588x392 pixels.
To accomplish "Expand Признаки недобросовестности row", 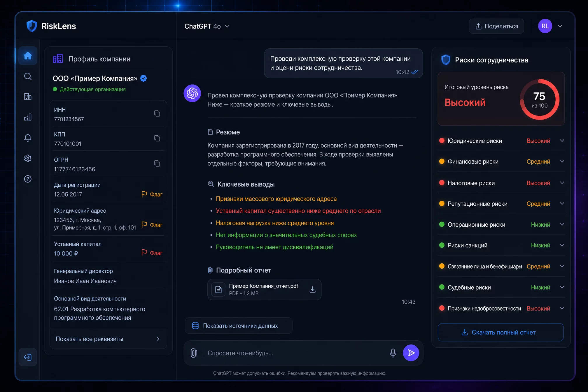I will pyautogui.click(x=562, y=308).
